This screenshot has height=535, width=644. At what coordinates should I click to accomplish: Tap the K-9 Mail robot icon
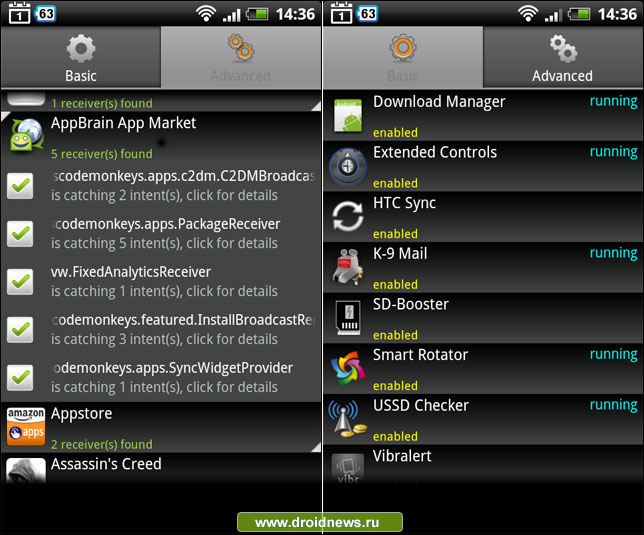tap(348, 267)
